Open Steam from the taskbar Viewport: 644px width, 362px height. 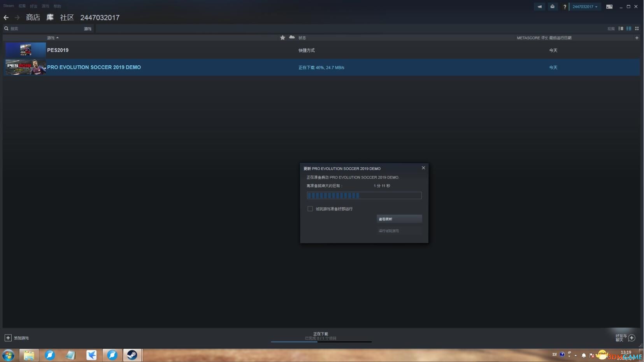click(x=132, y=355)
